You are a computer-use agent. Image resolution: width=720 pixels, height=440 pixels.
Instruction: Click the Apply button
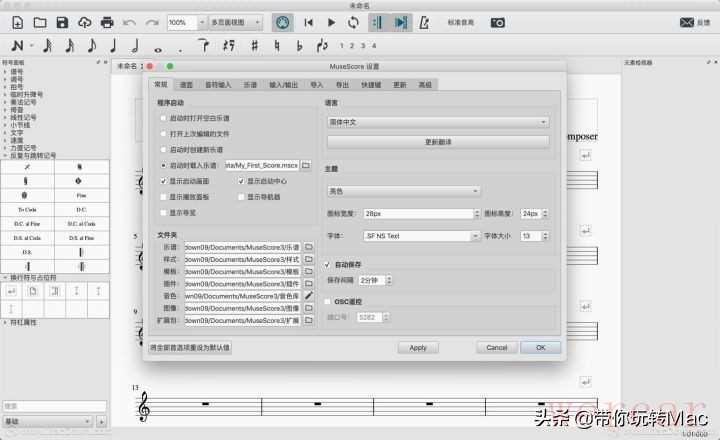coord(418,347)
